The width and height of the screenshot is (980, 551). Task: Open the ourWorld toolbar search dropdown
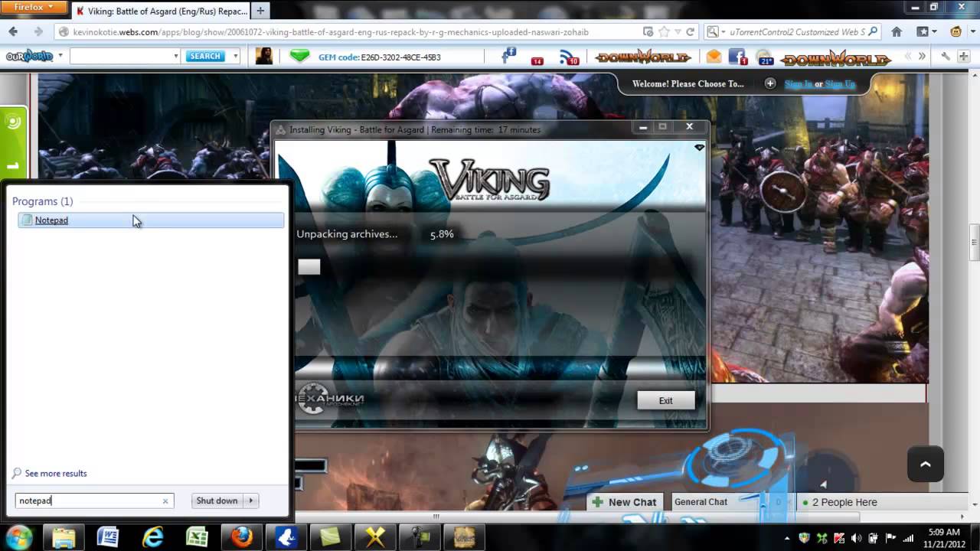[176, 57]
